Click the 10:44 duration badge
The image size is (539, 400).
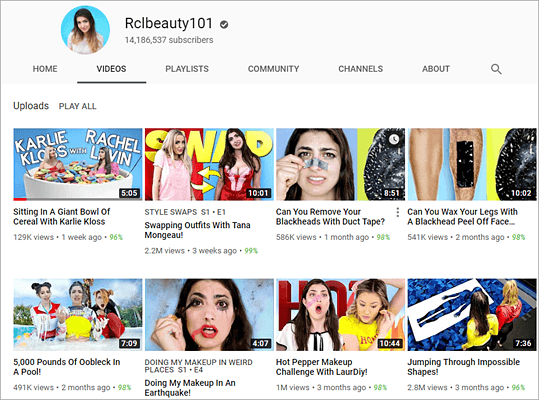pyautogui.click(x=390, y=343)
